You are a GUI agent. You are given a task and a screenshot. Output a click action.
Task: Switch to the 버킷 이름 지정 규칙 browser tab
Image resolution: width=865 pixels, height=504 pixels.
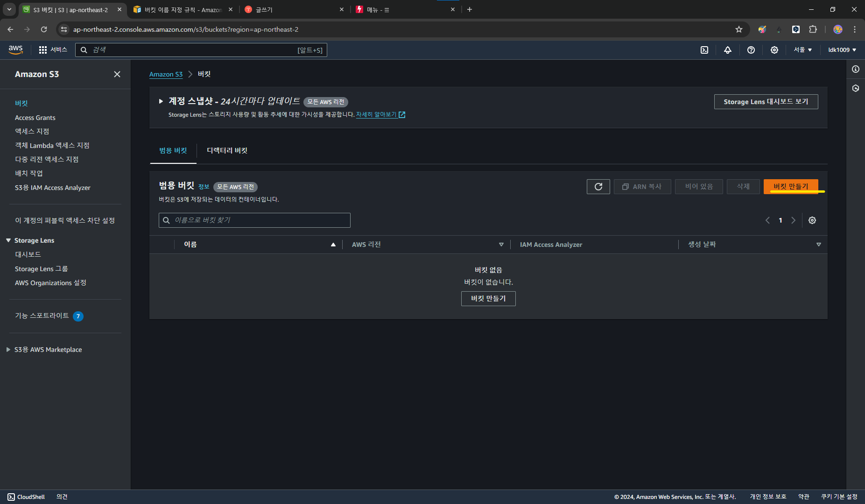(x=183, y=10)
